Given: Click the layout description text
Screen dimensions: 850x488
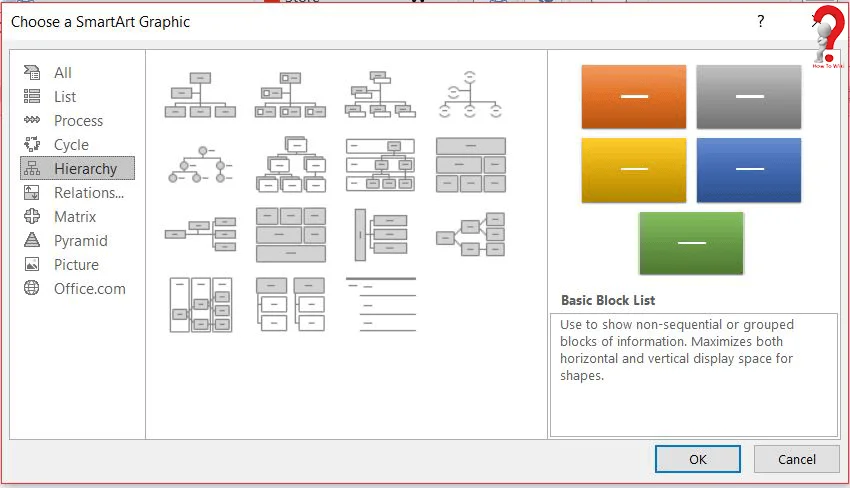Looking at the screenshot, I should (x=677, y=350).
